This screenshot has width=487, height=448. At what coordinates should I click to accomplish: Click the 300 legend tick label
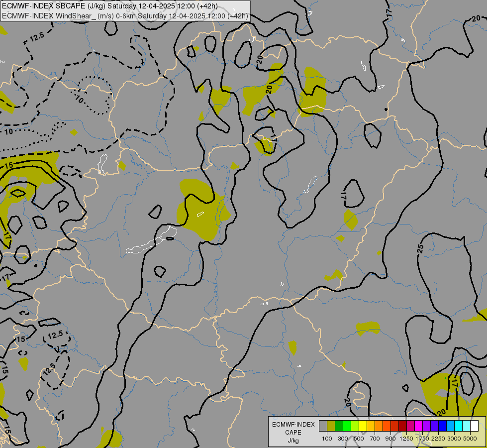click(x=343, y=439)
